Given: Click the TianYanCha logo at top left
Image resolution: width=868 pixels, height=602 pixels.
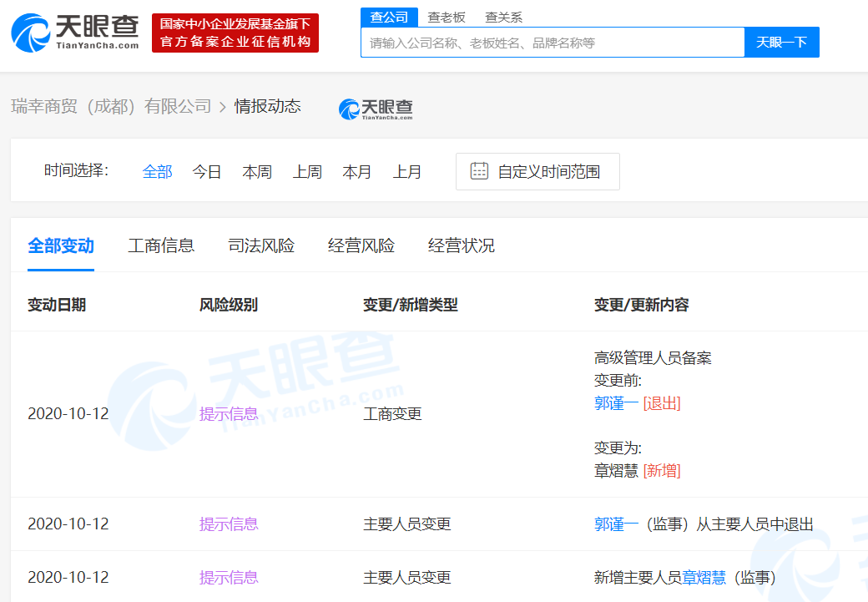Looking at the screenshot, I should 74,33.
